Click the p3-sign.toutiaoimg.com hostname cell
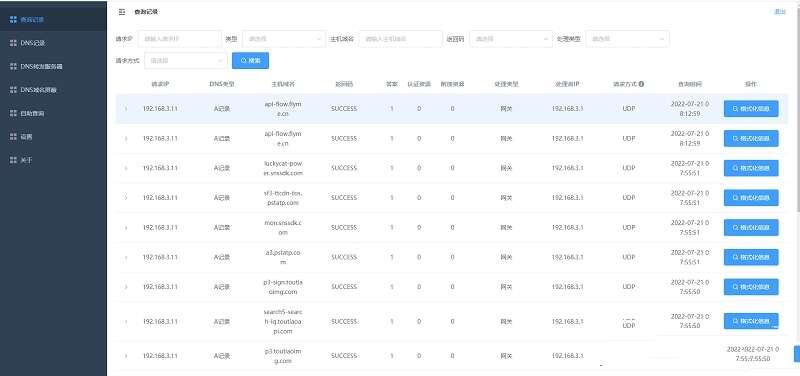 pos(283,287)
